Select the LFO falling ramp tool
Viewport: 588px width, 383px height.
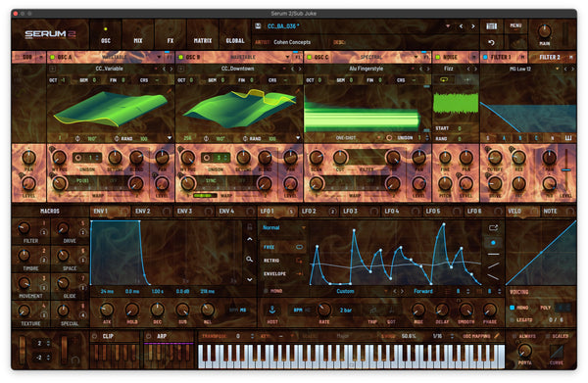[x=493, y=277]
